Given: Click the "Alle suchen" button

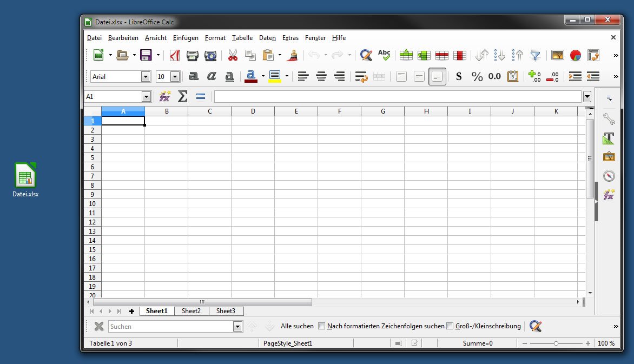Looking at the screenshot, I should pos(297,326).
